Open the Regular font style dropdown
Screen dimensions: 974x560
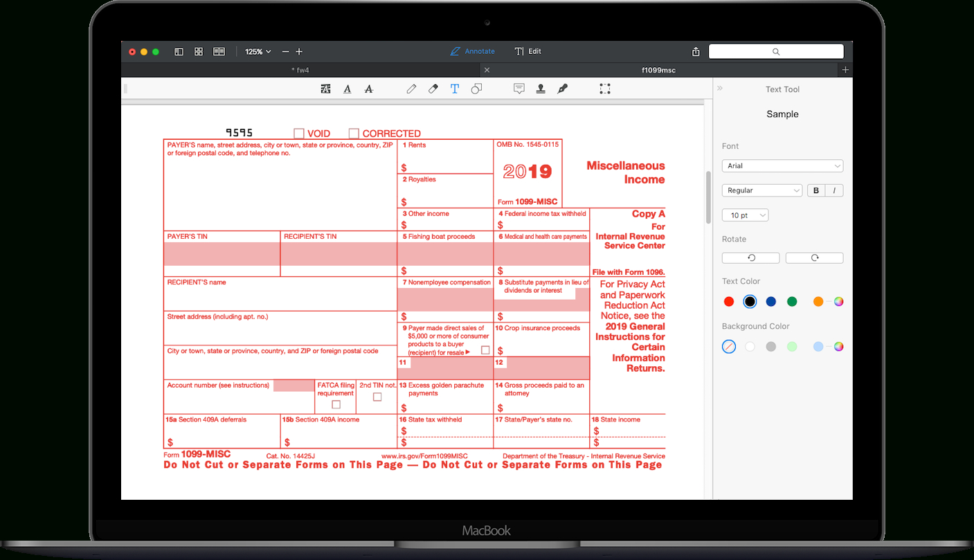pos(762,190)
